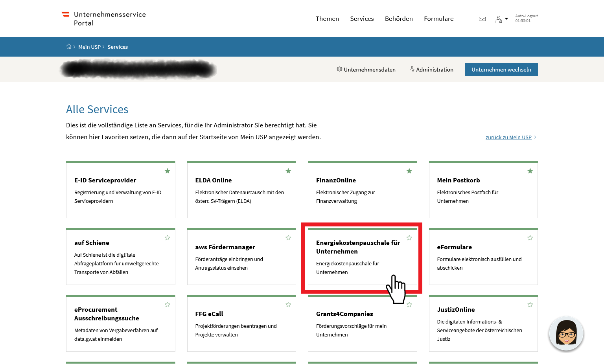This screenshot has width=604, height=364.
Task: Open the Behörden menu
Action: 399,19
